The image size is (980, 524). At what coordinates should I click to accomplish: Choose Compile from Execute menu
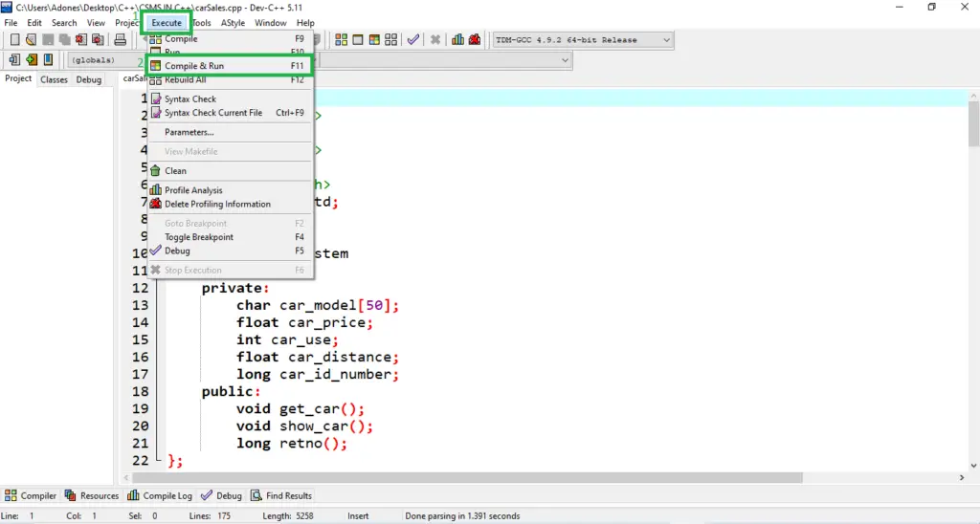[229, 38]
